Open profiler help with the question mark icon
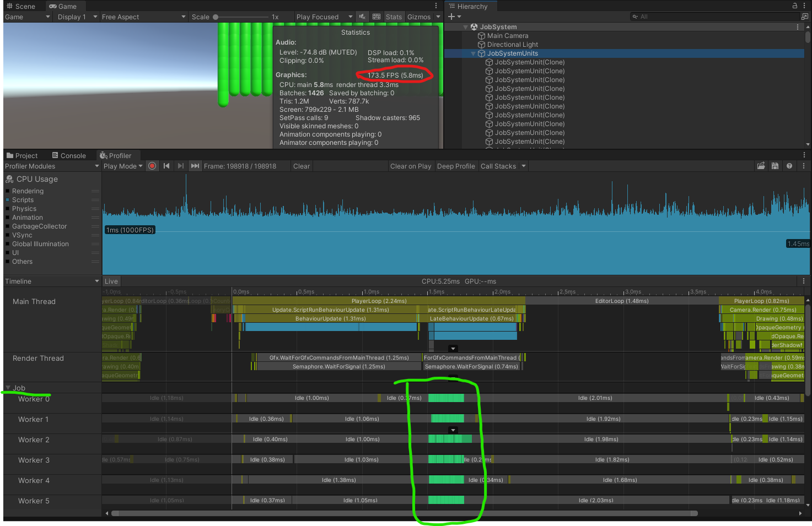This screenshot has width=812, height=526. (x=789, y=166)
